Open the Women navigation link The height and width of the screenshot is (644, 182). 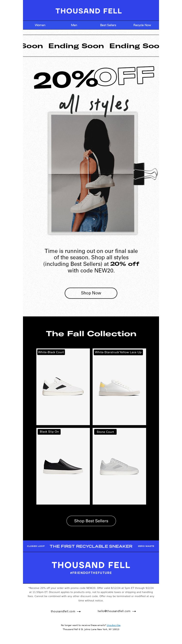tap(40, 25)
